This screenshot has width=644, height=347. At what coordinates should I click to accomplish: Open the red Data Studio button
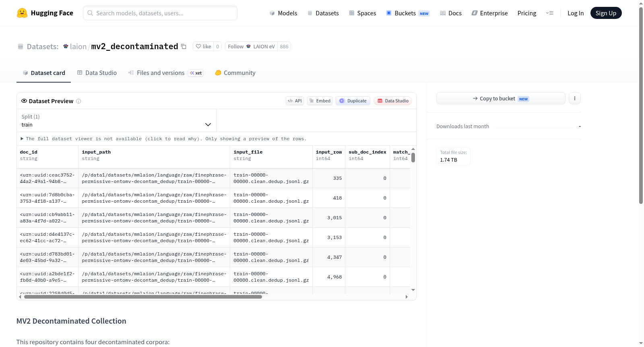[x=393, y=101]
